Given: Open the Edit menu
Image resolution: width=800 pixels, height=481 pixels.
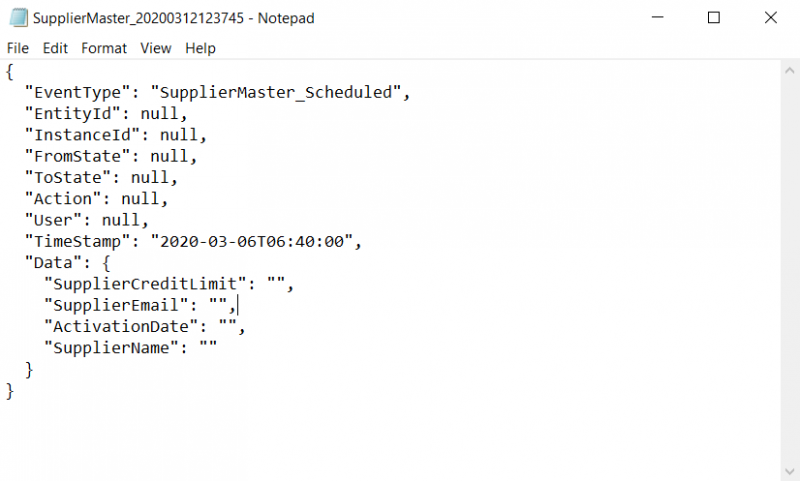Looking at the screenshot, I should tap(55, 48).
